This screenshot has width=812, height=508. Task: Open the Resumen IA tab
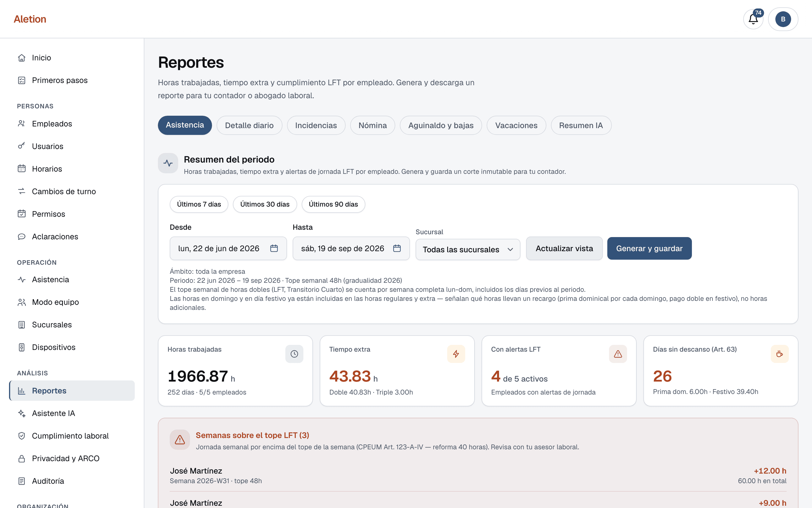(581, 125)
